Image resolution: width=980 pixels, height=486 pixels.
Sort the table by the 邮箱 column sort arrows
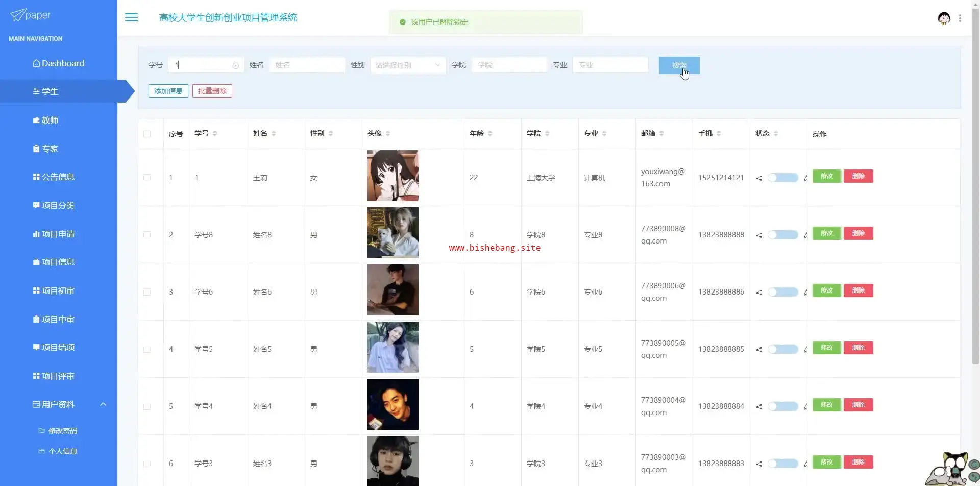[x=661, y=133]
